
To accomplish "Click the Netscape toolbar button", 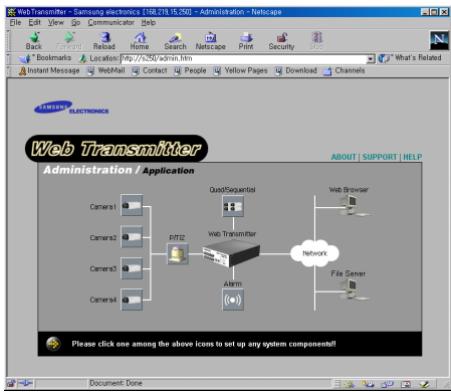I will coord(211,41).
